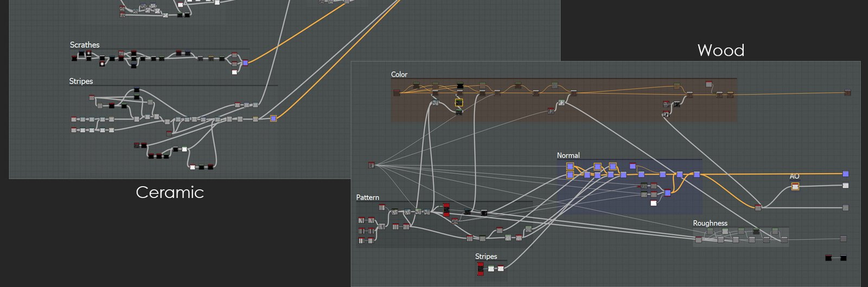Screen dimensions: 868x287
Task: Select the fan-out source node left of Normal frame
Action: coord(372,165)
